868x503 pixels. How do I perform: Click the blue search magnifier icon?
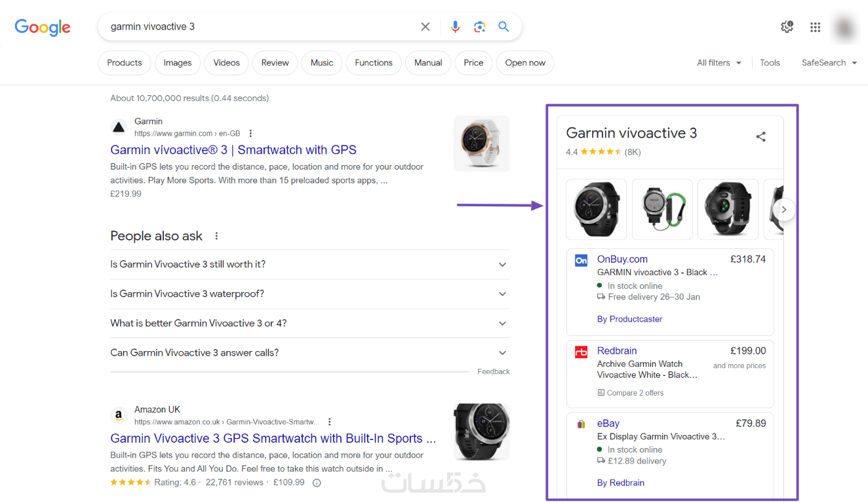(x=503, y=27)
